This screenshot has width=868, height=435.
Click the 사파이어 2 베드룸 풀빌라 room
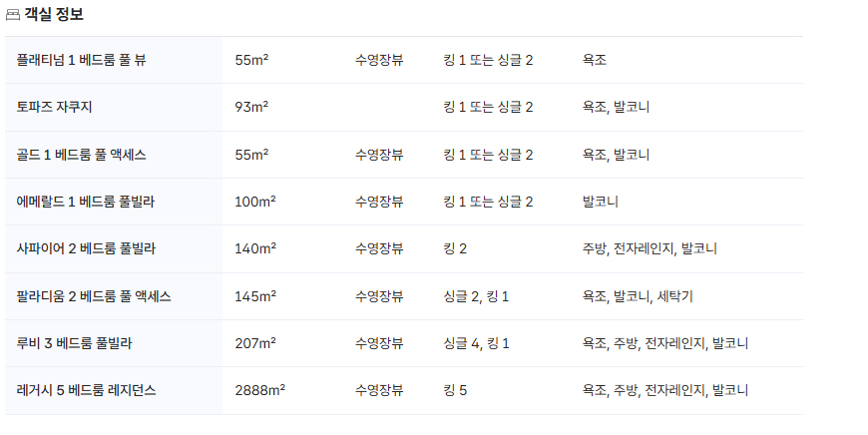pyautogui.click(x=86, y=248)
